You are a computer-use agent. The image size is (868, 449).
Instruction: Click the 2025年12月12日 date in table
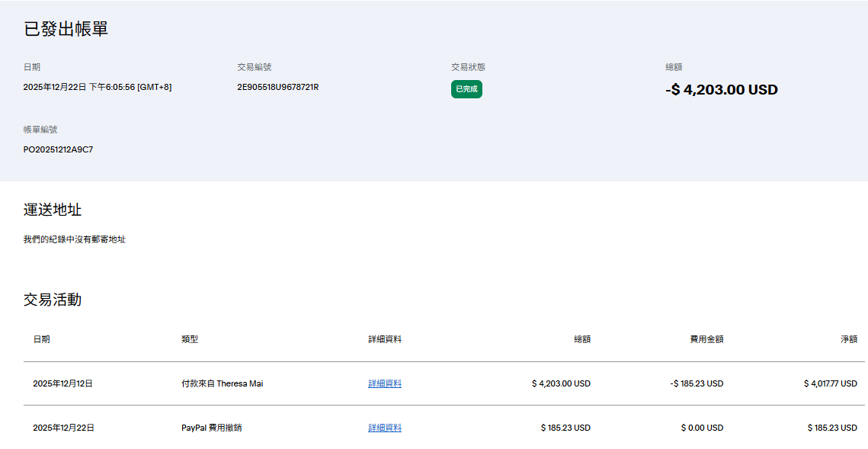pos(62,383)
